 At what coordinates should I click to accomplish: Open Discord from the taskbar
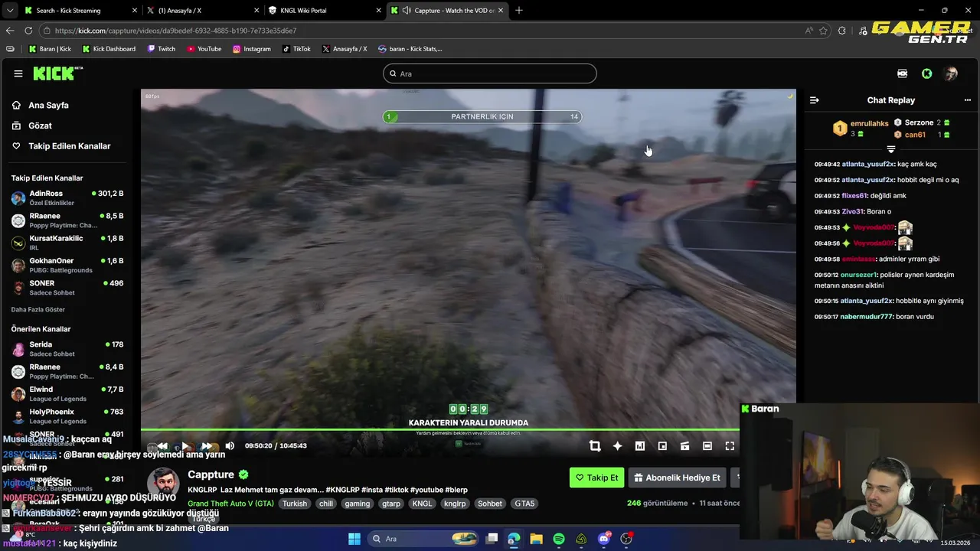point(604,539)
